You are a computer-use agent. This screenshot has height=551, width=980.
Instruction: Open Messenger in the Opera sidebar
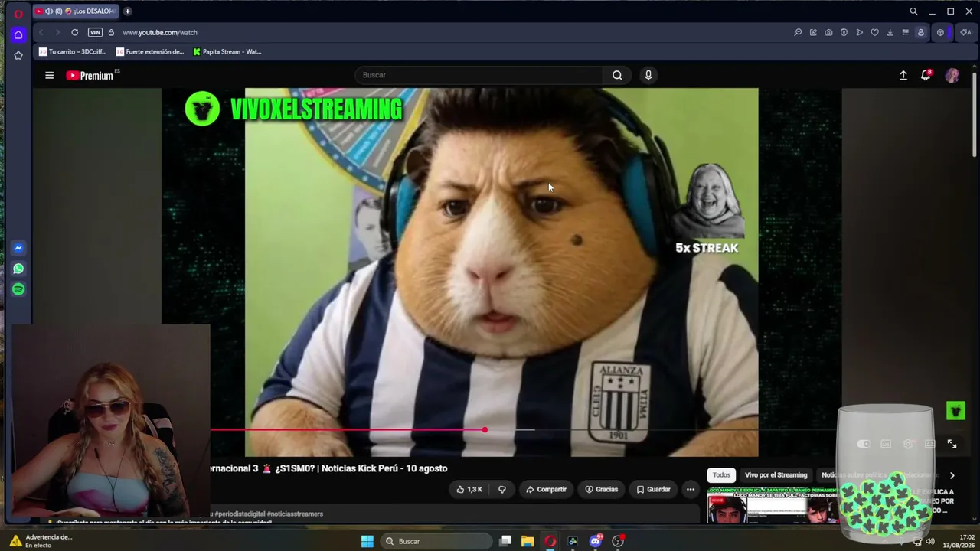pos(18,248)
